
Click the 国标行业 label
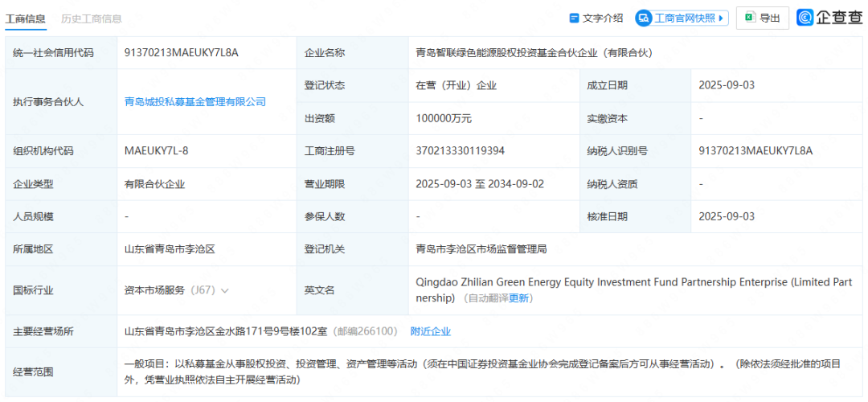point(33,290)
